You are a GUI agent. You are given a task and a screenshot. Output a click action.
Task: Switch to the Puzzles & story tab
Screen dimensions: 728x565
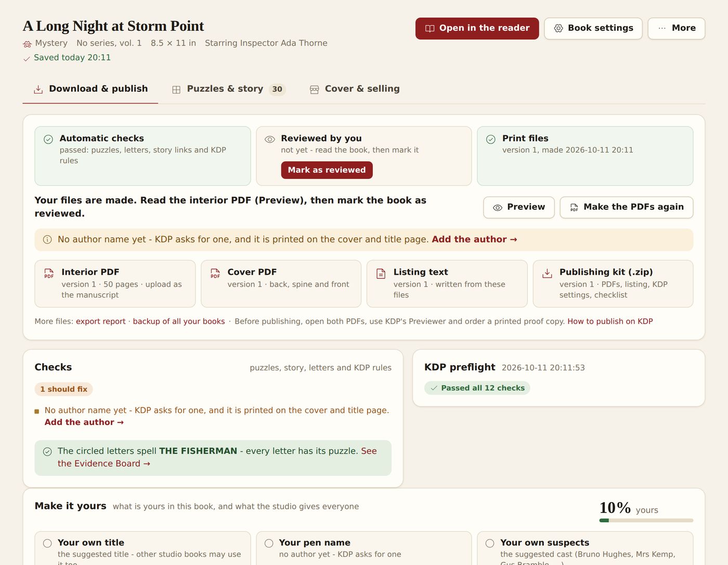click(x=228, y=89)
